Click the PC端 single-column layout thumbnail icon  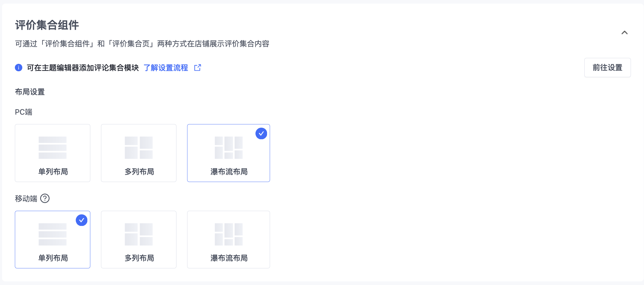click(x=53, y=148)
